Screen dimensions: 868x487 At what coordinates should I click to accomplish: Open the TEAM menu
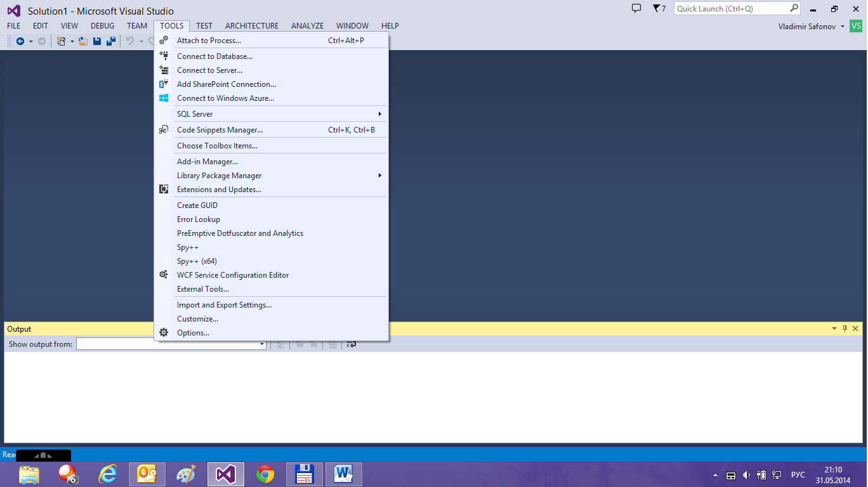click(x=137, y=26)
